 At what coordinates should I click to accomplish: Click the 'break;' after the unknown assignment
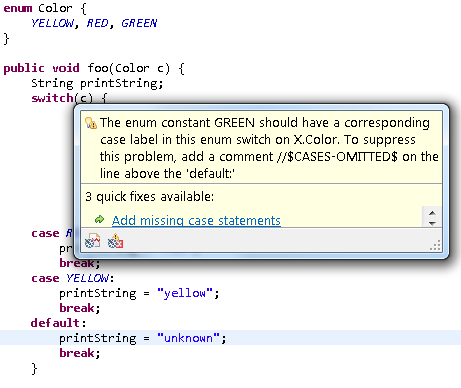(x=80, y=353)
